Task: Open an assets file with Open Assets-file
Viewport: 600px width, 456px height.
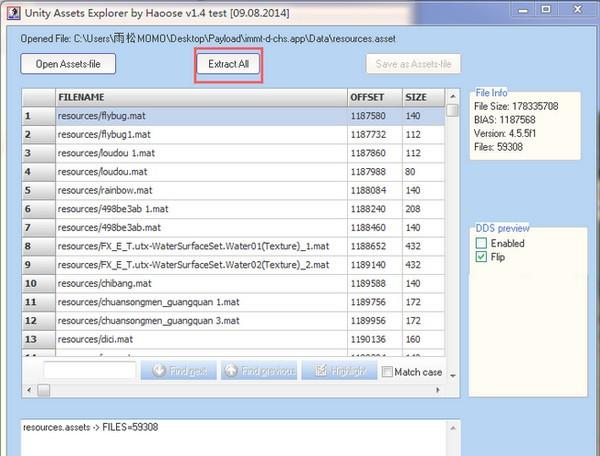Action: pos(68,64)
